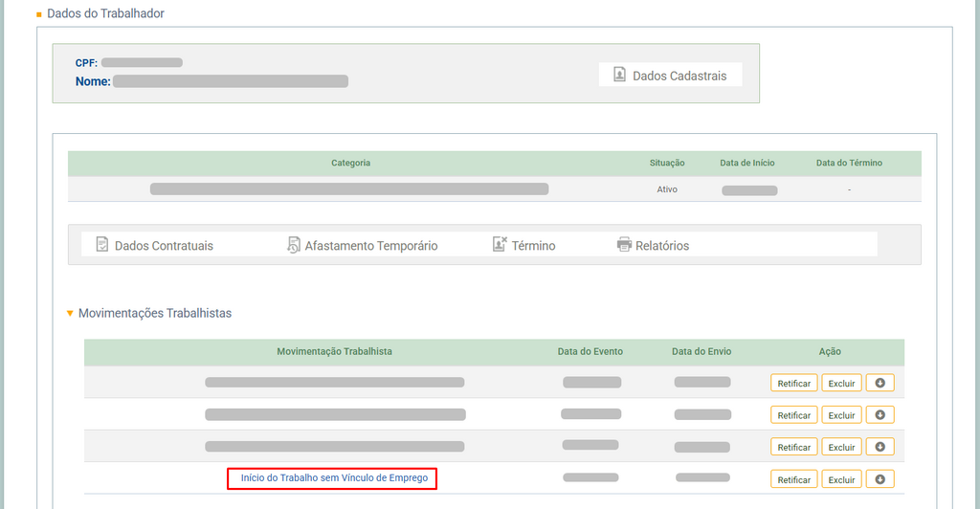Image resolution: width=980 pixels, height=509 pixels.
Task: Collapse the Movimentações Trabalhistas section
Action: [x=70, y=313]
